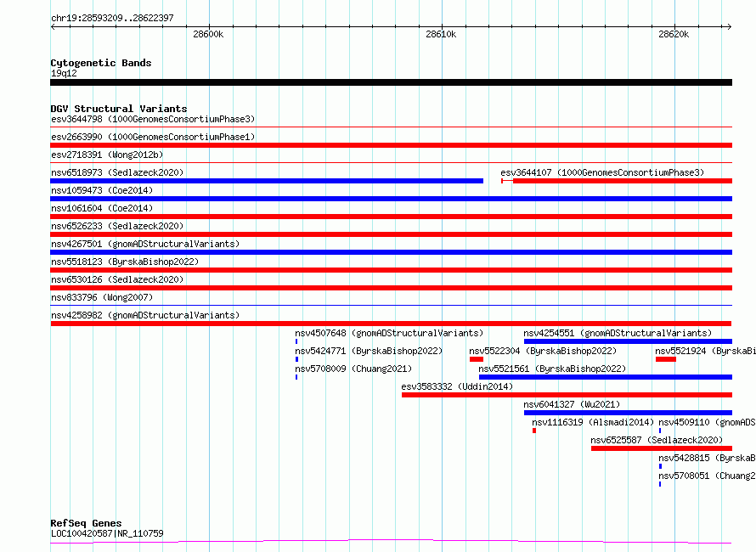The height and width of the screenshot is (552, 756).
Task: Click the nsv1061604 (Coe2014) label
Action: (102, 208)
